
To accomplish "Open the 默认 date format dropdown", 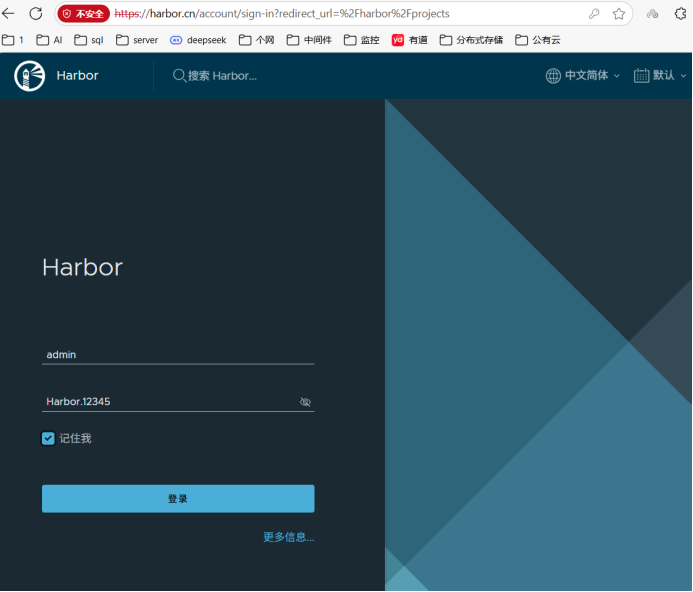I will [670, 76].
